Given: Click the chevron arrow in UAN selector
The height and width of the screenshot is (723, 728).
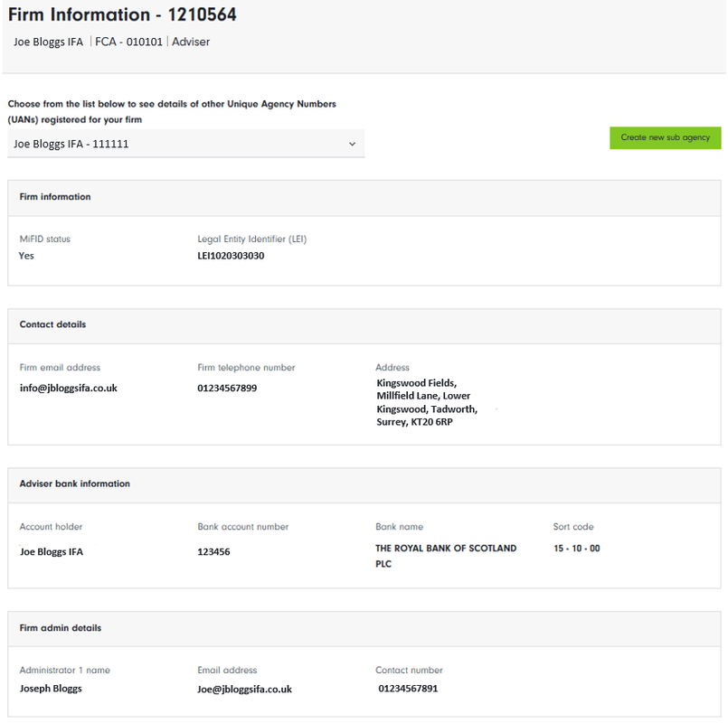Looking at the screenshot, I should (352, 144).
